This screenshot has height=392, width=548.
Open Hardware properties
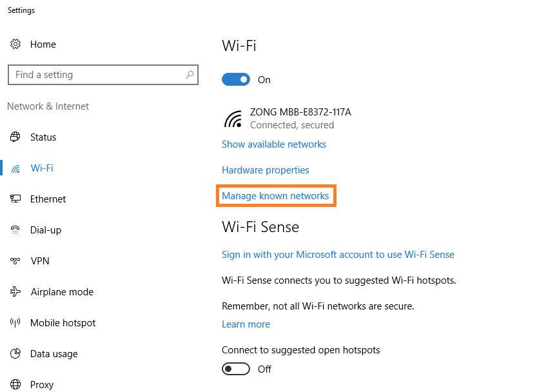(265, 170)
